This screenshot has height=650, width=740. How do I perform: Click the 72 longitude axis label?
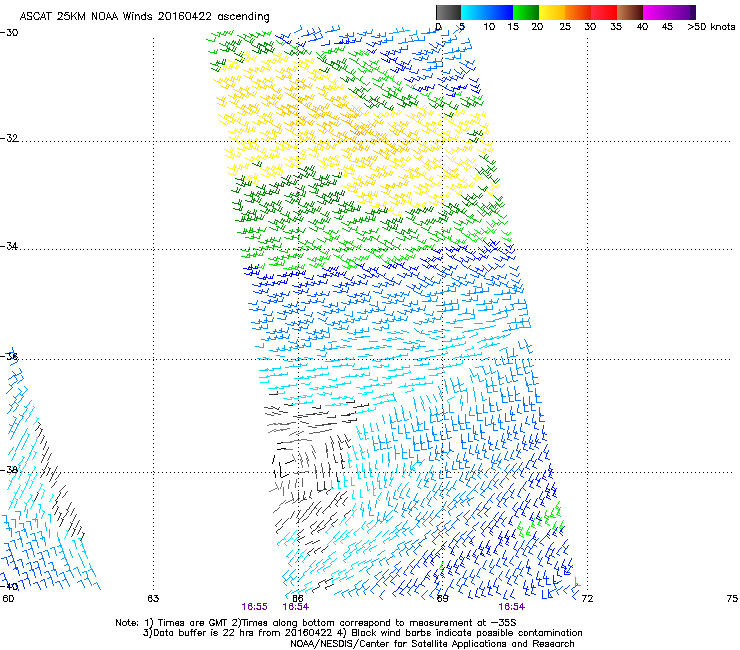[x=587, y=599]
